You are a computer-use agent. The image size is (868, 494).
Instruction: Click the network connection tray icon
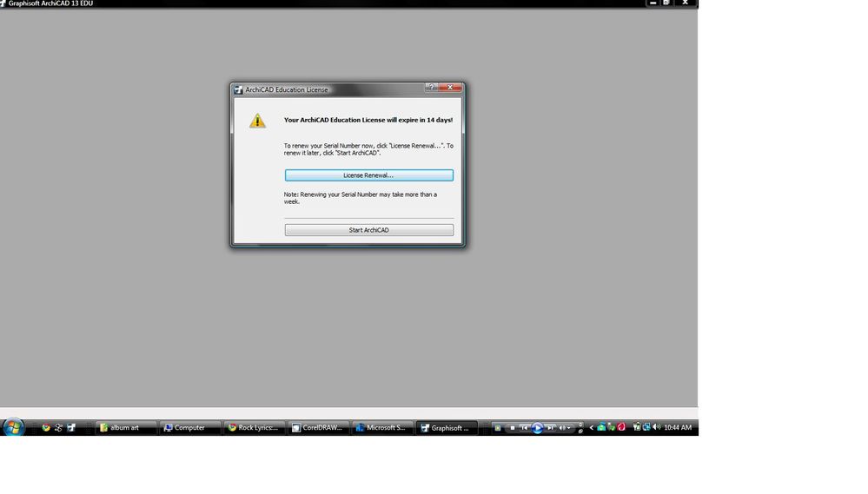[x=646, y=427]
